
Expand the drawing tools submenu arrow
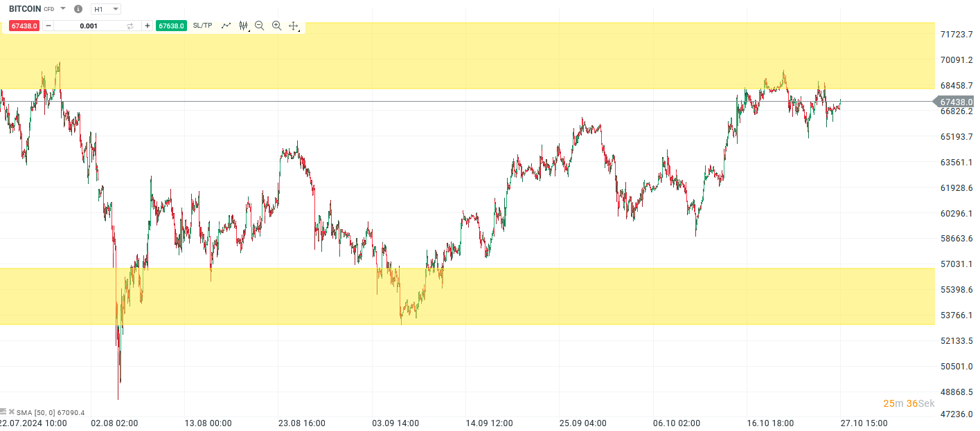(x=248, y=30)
